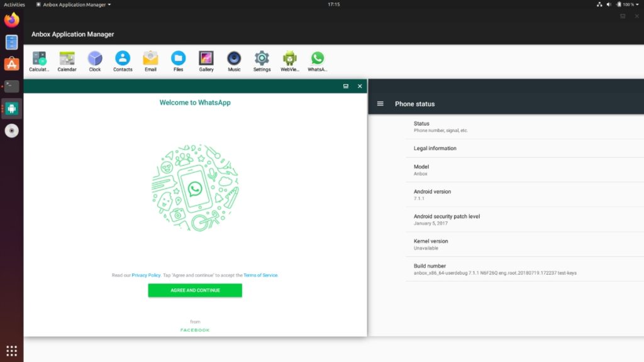The width and height of the screenshot is (644, 362).
Task: Launch the Email app
Action: [x=150, y=60]
